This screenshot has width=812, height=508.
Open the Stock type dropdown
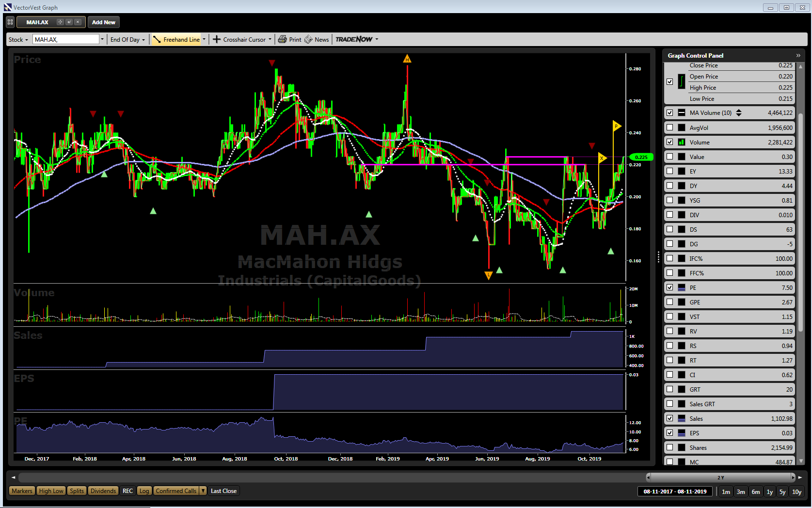(18, 39)
